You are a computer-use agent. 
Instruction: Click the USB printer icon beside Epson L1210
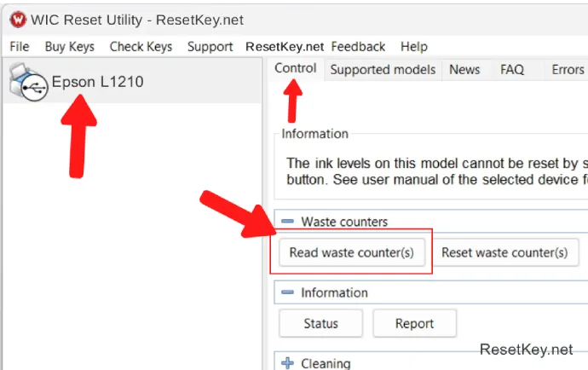(28, 83)
